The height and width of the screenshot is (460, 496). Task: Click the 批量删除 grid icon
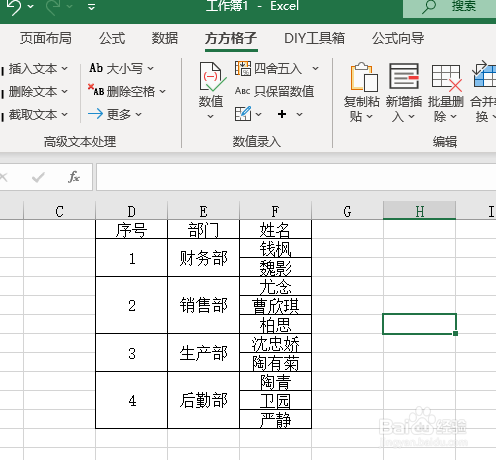coord(446,78)
